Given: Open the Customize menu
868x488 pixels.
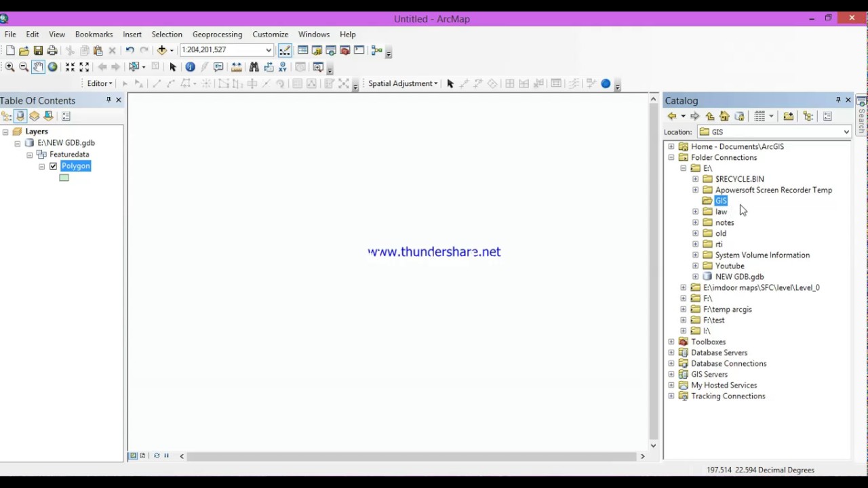Looking at the screenshot, I should click(270, 34).
